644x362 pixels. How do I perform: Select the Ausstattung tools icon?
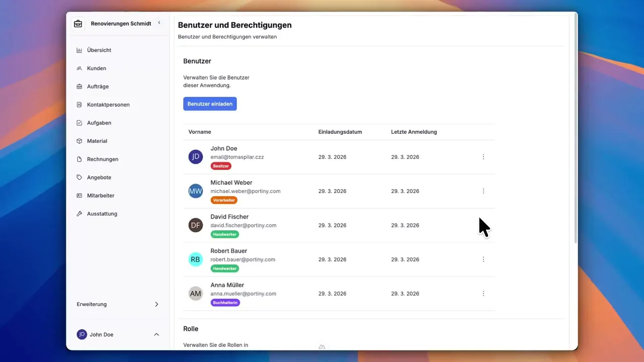click(78, 213)
